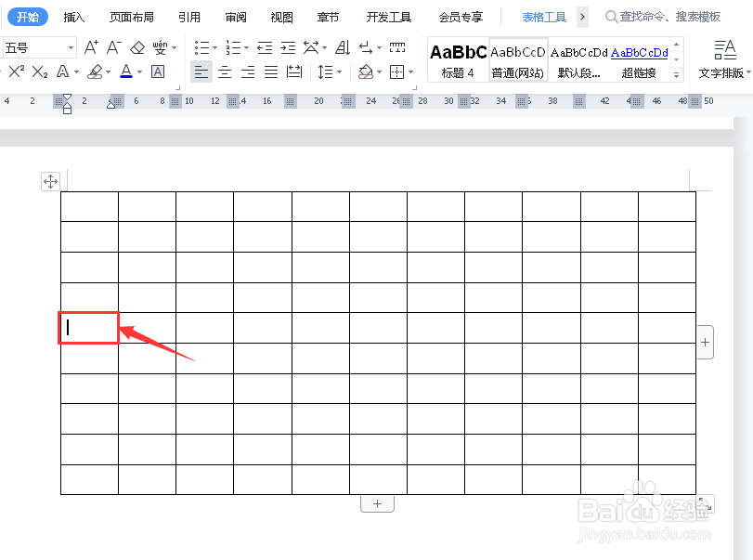Expand the highlight color dropdown arrow

click(x=108, y=72)
